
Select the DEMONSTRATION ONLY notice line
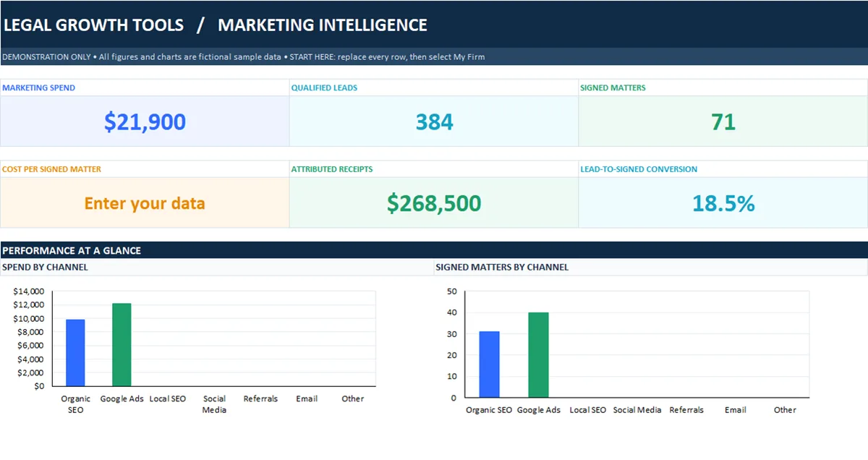244,56
